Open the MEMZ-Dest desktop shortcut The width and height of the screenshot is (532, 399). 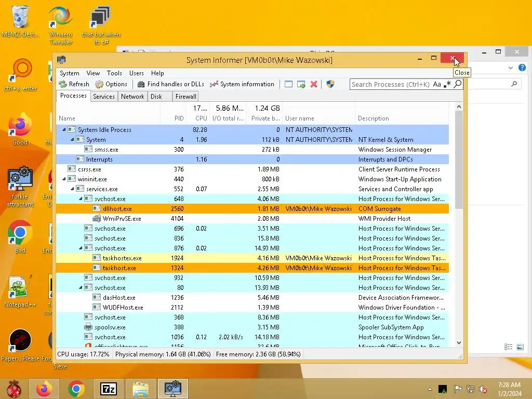point(20,21)
